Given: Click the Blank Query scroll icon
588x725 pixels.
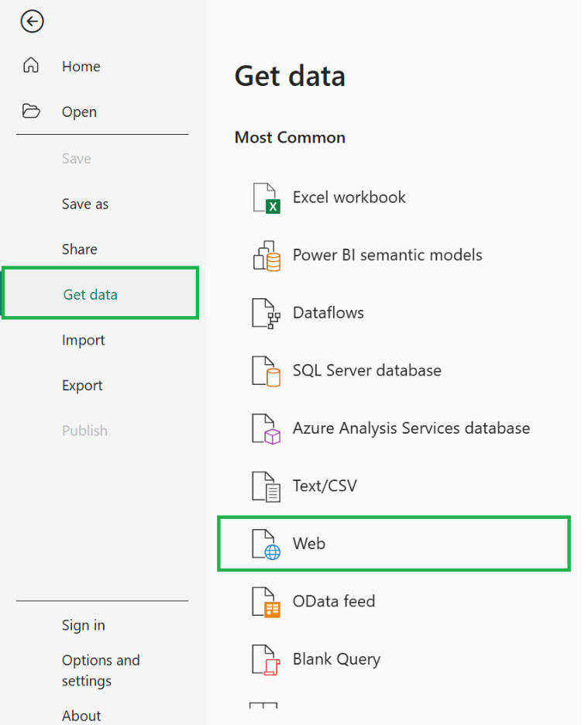Looking at the screenshot, I should tap(266, 660).
